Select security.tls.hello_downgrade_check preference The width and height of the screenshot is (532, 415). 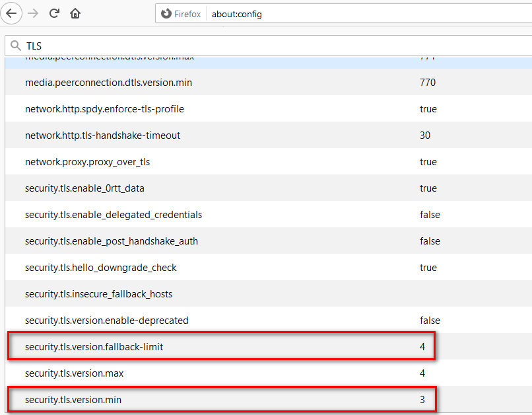point(101,268)
